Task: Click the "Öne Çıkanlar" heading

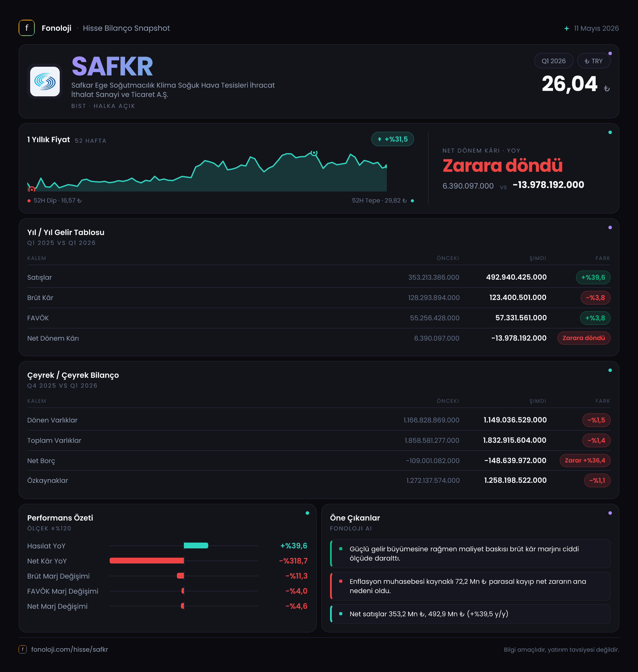Action: (355, 518)
